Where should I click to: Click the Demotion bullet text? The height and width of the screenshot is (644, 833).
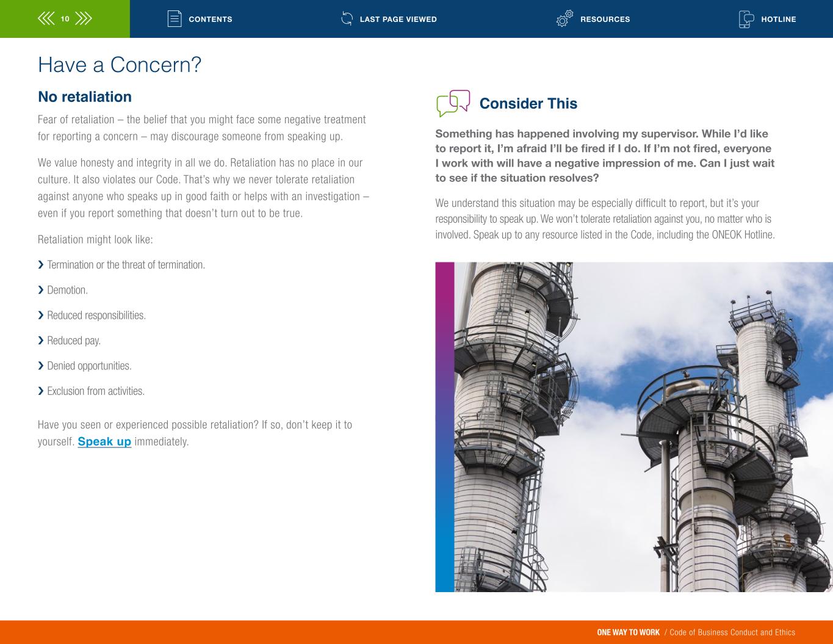(67, 290)
